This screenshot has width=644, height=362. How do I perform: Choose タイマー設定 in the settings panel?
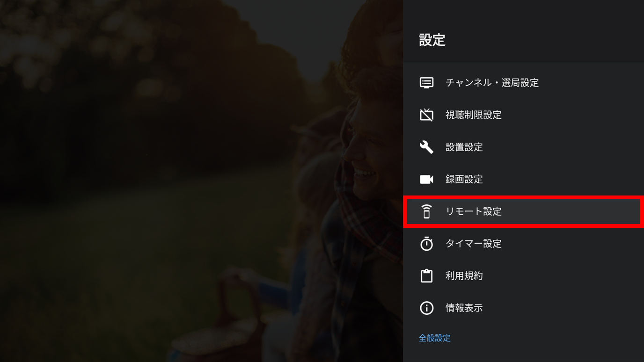(x=523, y=243)
